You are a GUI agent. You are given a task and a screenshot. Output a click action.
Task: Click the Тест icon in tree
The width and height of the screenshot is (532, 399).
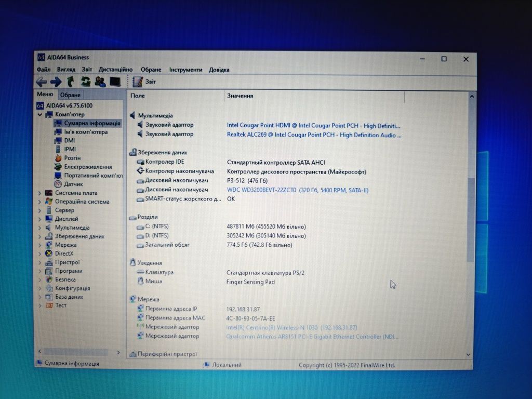click(49, 305)
